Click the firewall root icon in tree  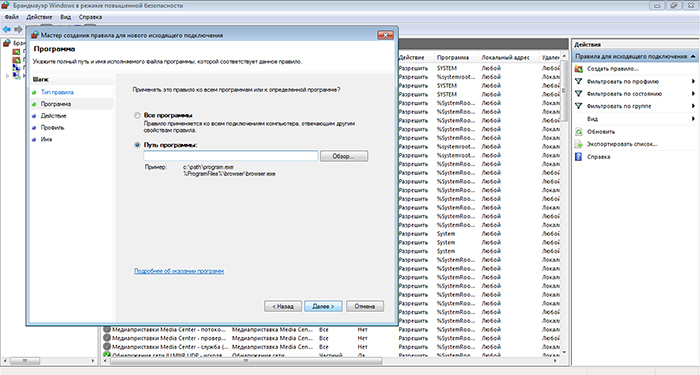7,43
